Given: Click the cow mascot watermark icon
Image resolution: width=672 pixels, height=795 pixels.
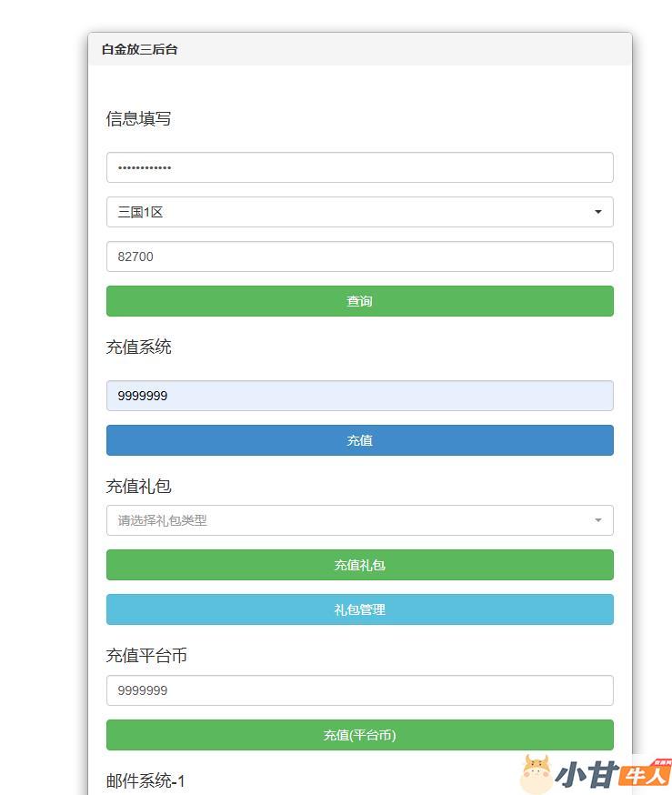Looking at the screenshot, I should click(537, 773).
